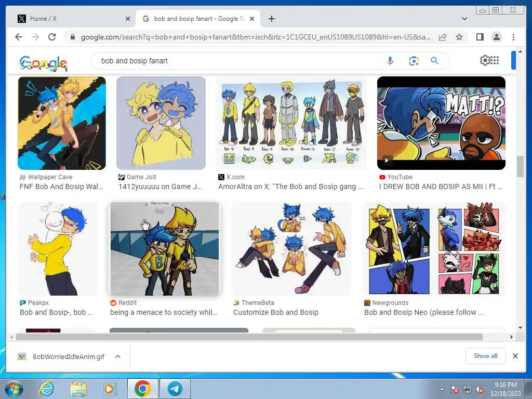Close the Home / X tab
Viewport: 532px width, 399px height.
[128, 19]
